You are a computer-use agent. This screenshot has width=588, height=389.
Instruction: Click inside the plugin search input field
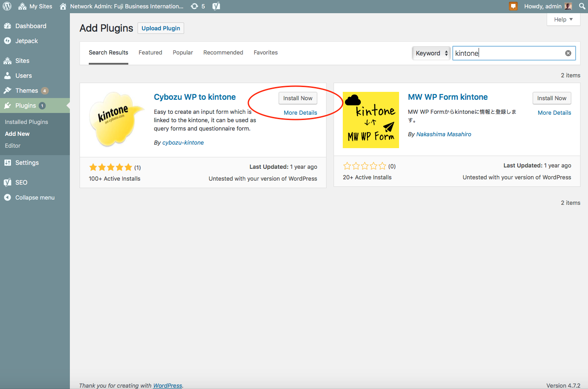click(x=508, y=53)
